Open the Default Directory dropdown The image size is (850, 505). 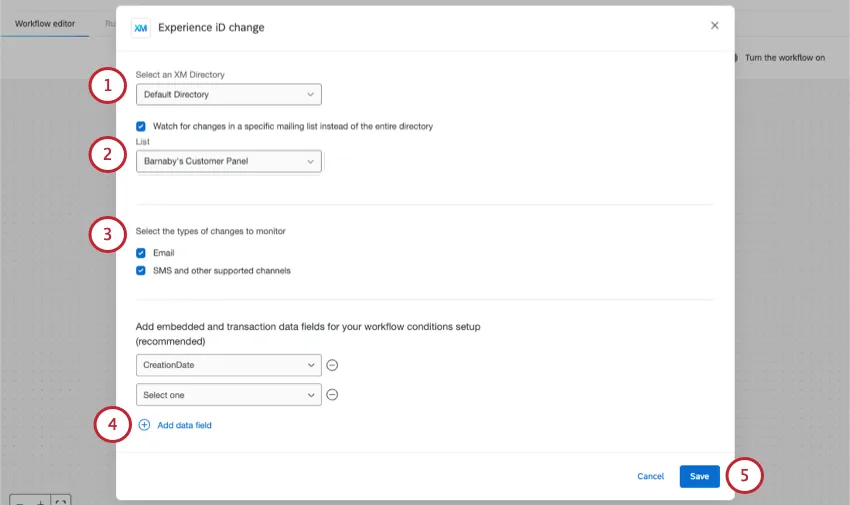click(x=228, y=95)
